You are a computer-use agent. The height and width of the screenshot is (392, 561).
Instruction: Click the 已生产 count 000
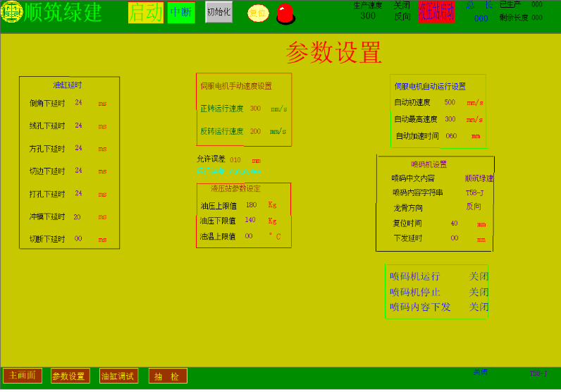[536, 4]
